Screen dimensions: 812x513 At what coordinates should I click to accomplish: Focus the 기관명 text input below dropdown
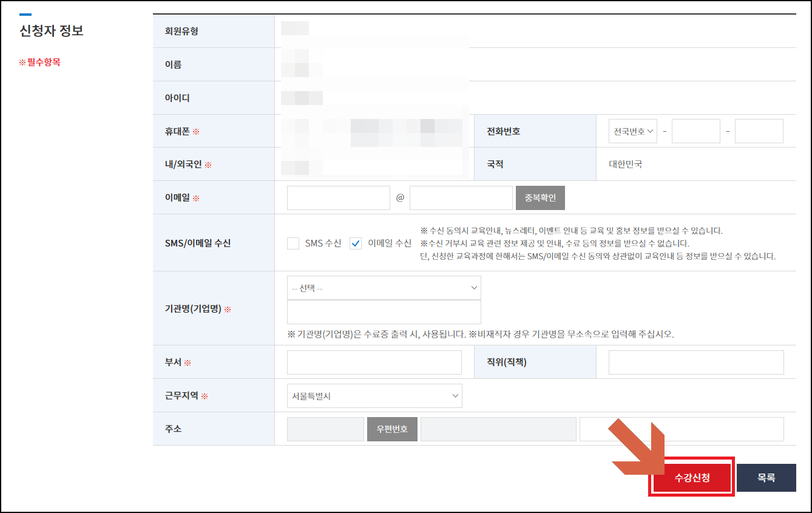pyautogui.click(x=384, y=312)
